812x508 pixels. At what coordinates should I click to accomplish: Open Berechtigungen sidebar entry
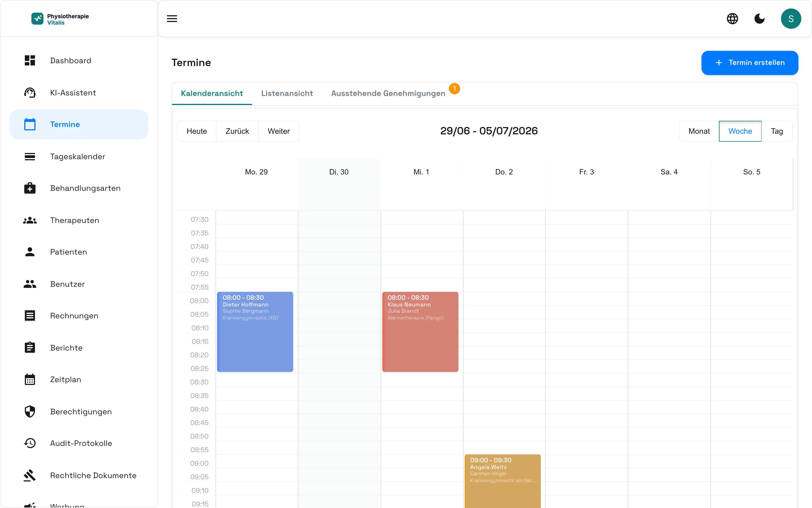79,411
